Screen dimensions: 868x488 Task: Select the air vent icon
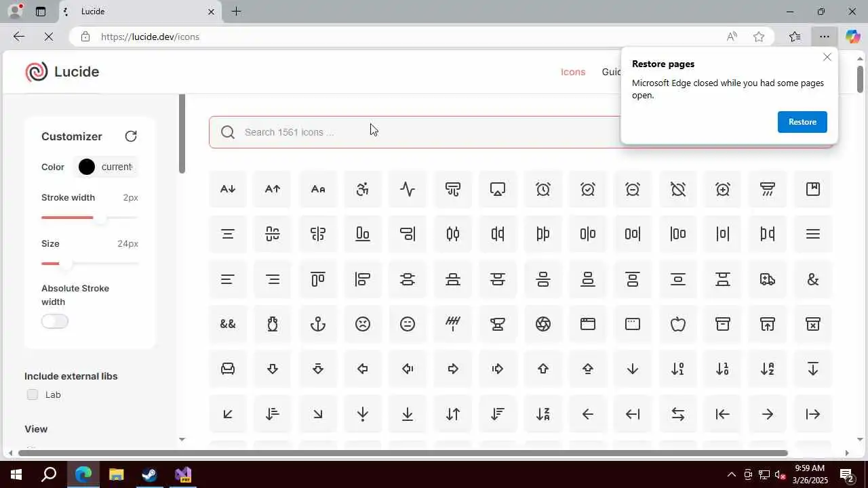coord(453,189)
